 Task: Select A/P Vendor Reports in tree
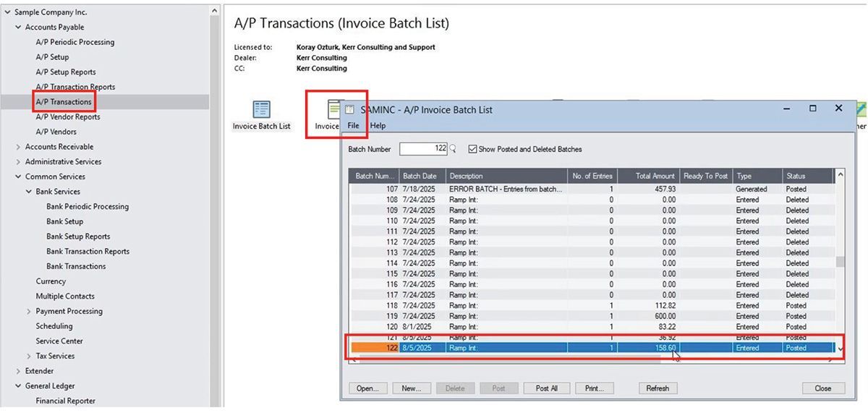[x=68, y=117]
